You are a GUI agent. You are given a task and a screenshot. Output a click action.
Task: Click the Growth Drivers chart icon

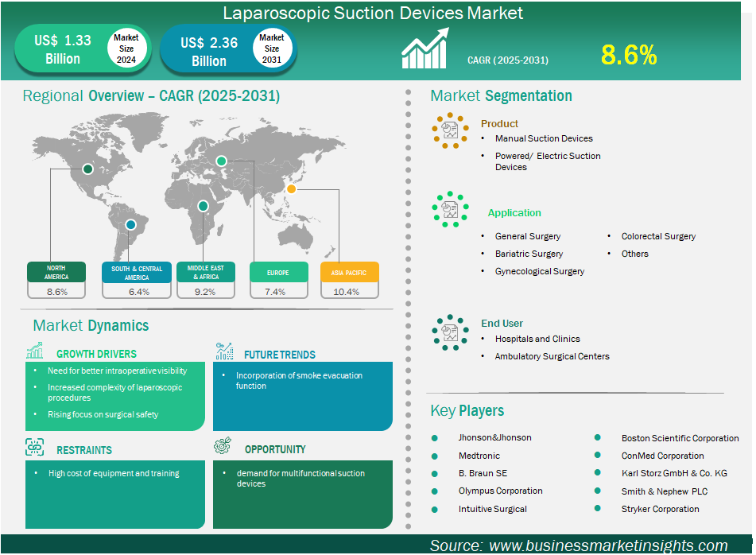coord(35,351)
